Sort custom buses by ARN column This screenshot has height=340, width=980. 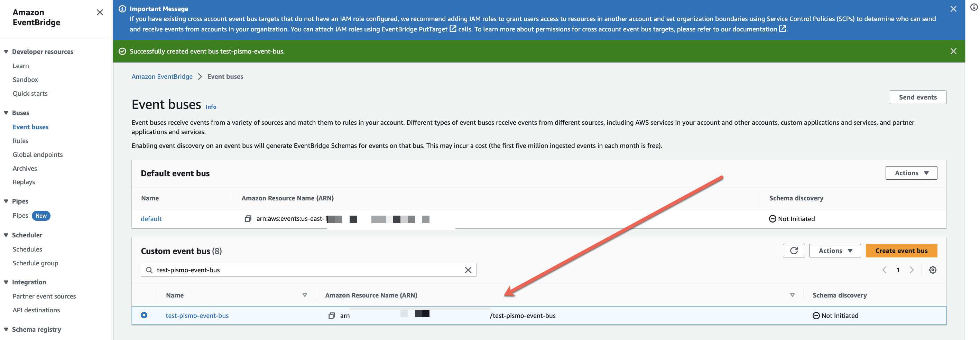coord(792,295)
